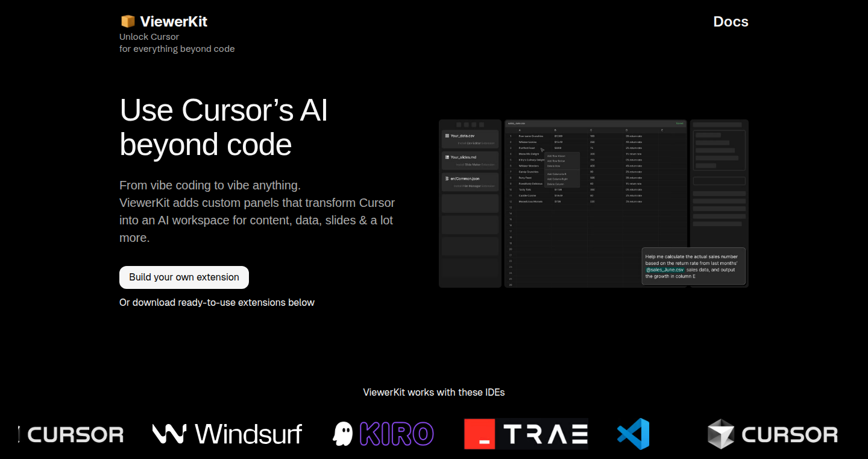Click the @sales_June.csv mention in prompt
Image resolution: width=868 pixels, height=459 pixels.
coord(665,270)
